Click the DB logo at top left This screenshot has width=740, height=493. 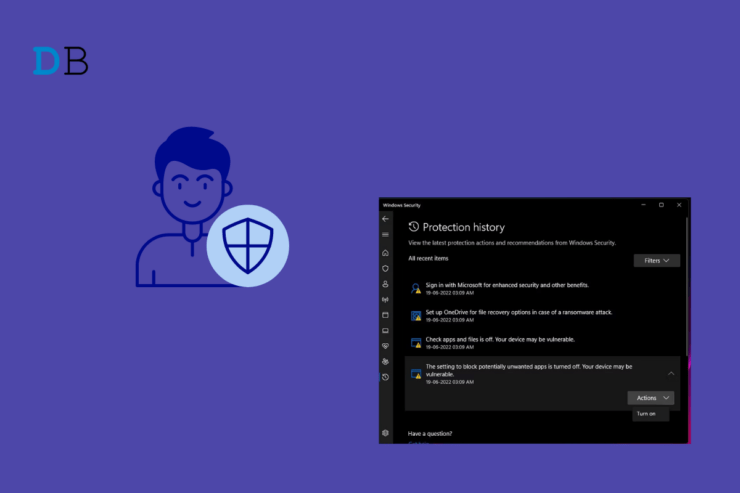click(61, 62)
